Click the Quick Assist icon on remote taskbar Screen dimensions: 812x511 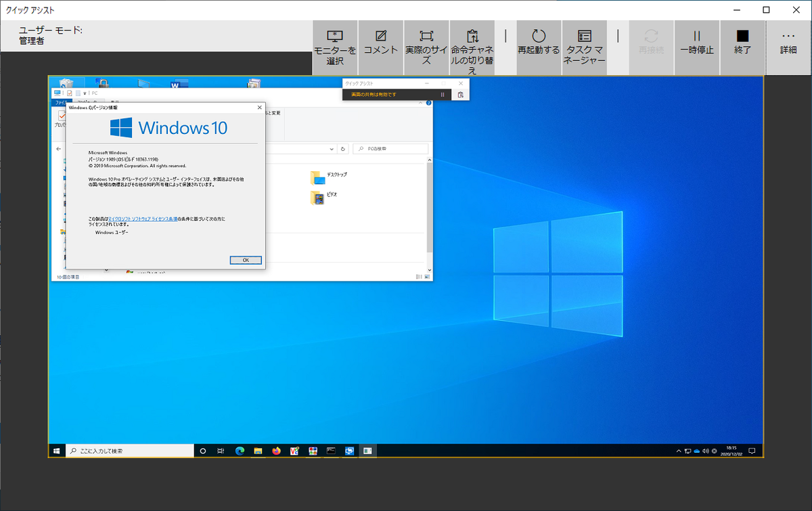point(349,450)
